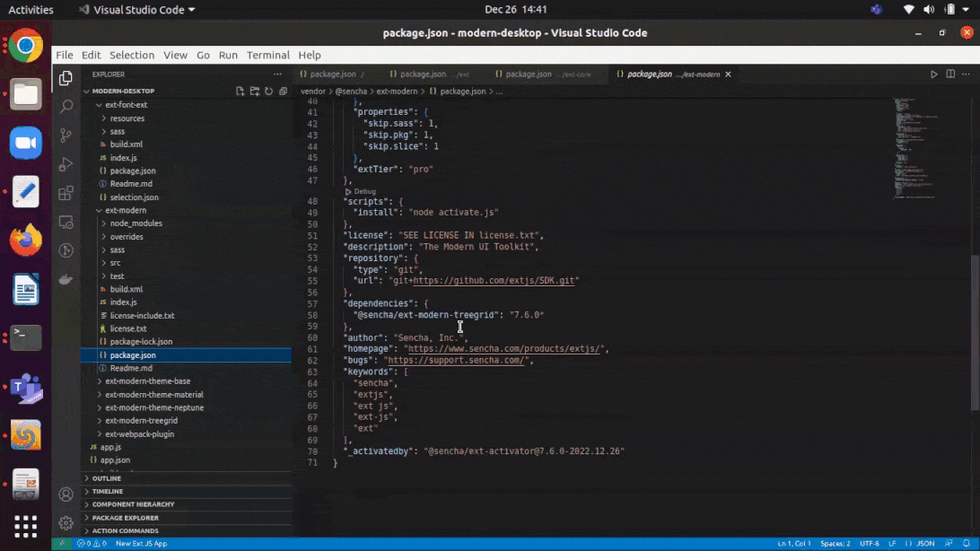The image size is (980, 551).
Task: Expand the node_modules folder
Action: click(136, 223)
